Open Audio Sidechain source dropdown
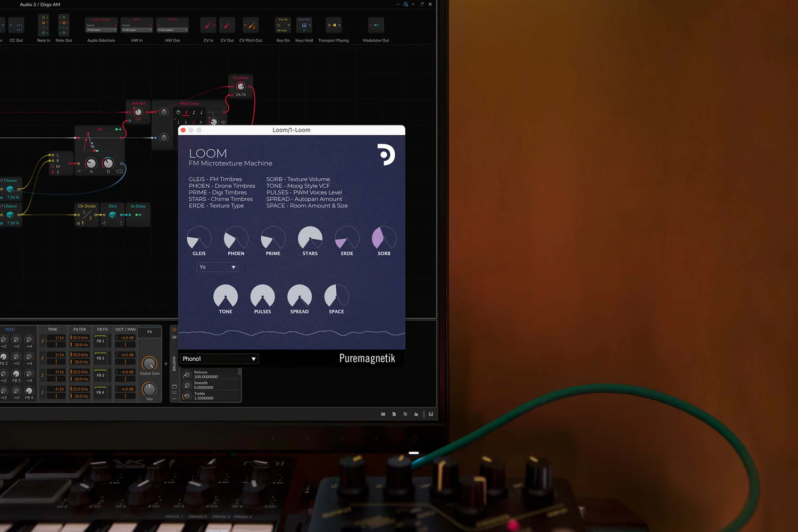Screen dimensions: 798x532 point(101,30)
